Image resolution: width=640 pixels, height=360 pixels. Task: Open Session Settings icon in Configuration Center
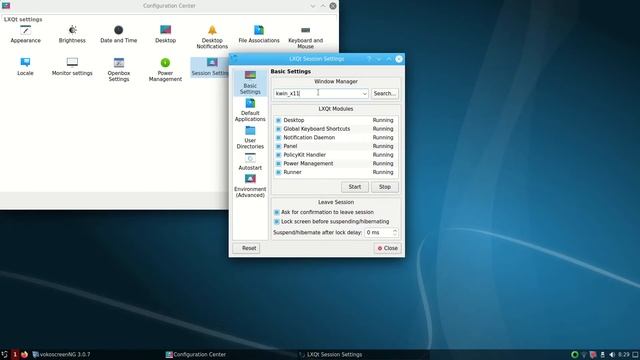tap(210, 67)
